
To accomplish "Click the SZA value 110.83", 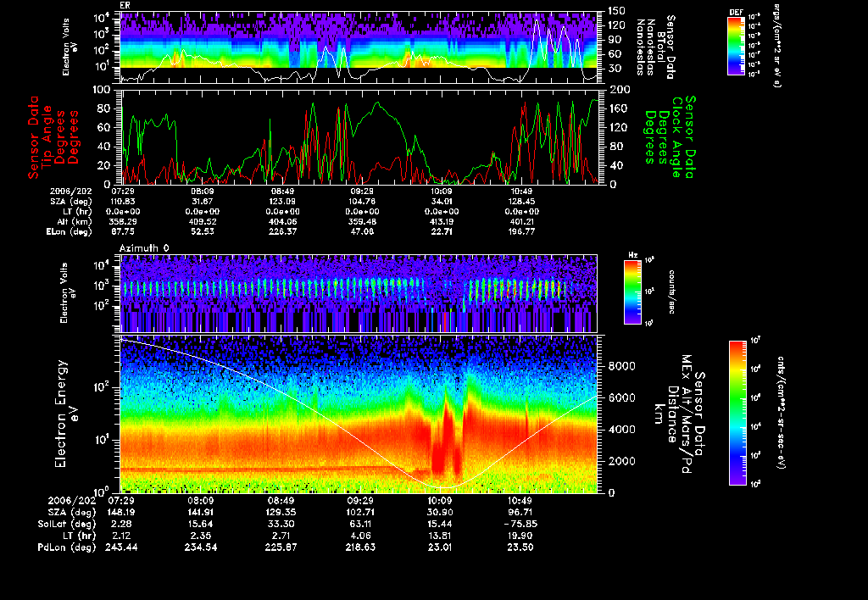I will [123, 202].
